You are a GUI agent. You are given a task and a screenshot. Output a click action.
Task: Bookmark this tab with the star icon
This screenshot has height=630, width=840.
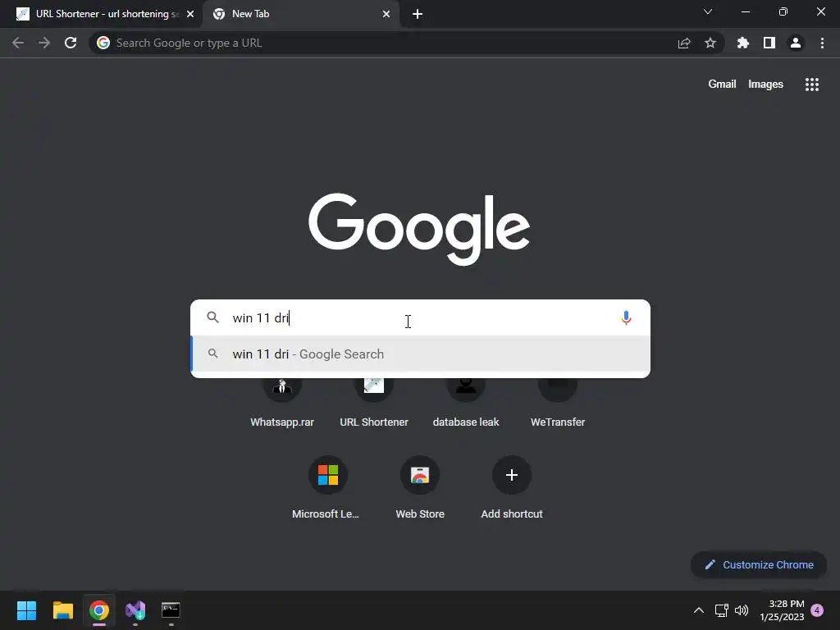pos(710,43)
